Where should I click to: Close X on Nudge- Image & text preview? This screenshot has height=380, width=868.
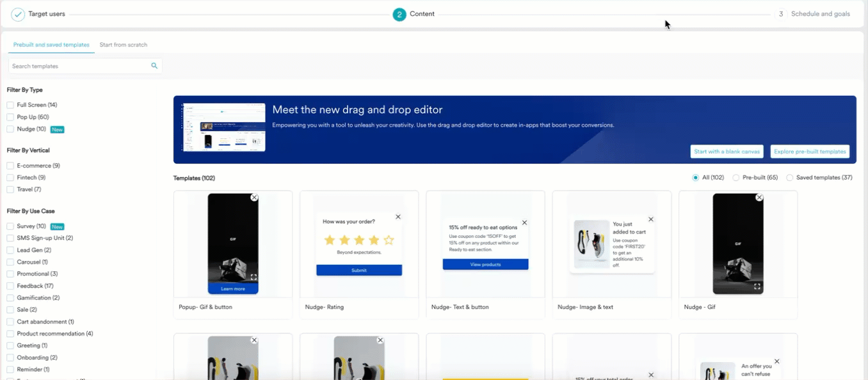pyautogui.click(x=651, y=219)
